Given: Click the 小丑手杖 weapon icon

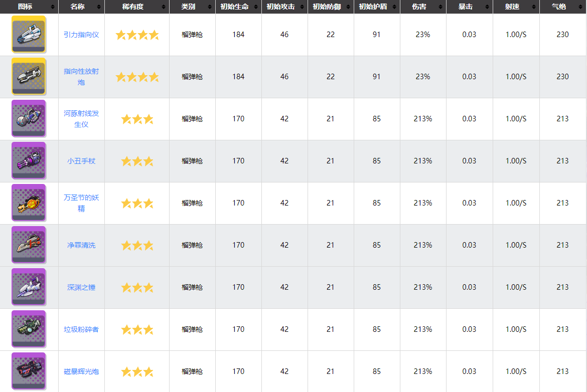Looking at the screenshot, I should pos(29,160).
